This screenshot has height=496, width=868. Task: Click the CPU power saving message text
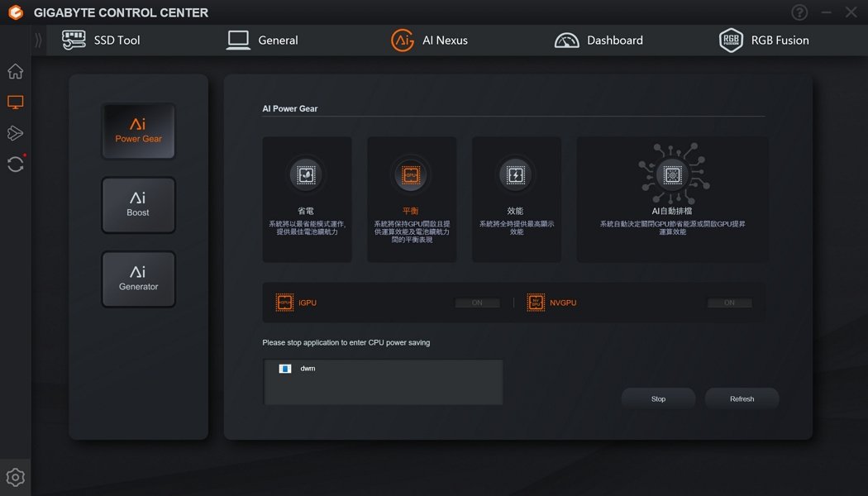[x=346, y=343]
